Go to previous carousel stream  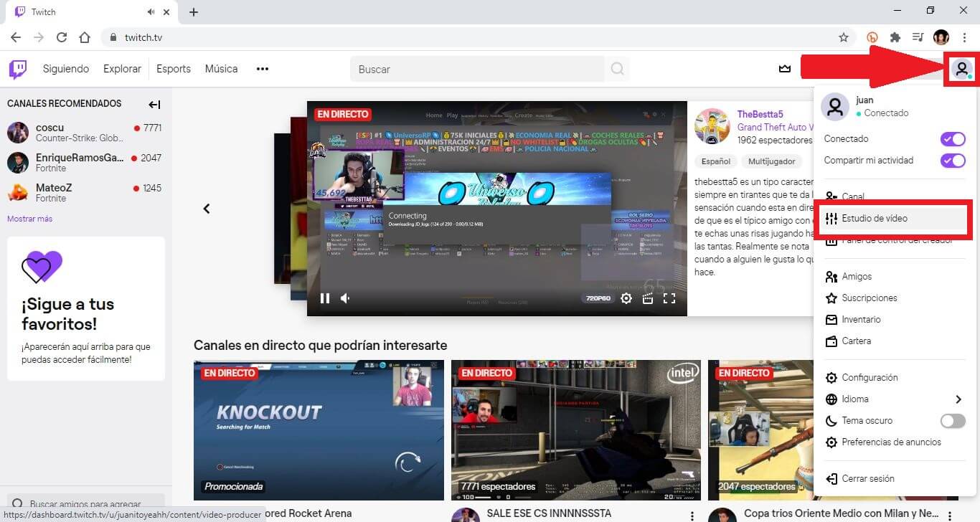[x=207, y=209]
